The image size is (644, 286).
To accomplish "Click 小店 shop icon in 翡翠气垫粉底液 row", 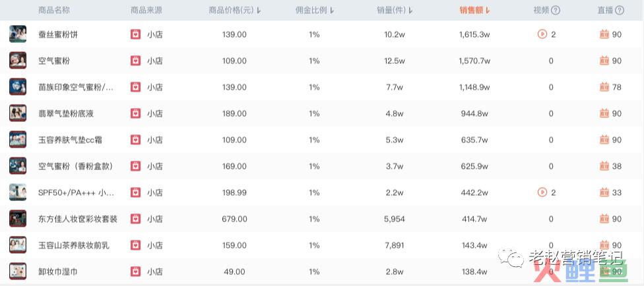I will 135,113.
